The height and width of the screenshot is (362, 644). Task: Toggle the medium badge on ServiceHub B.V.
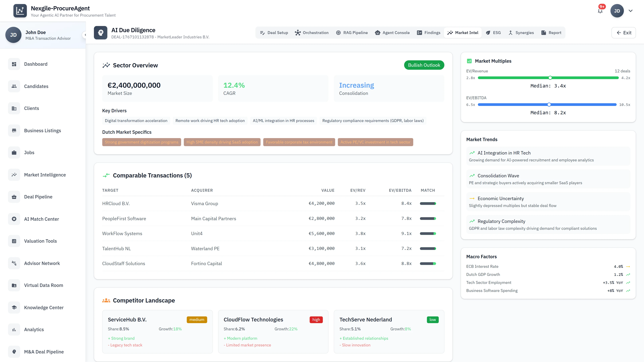point(197,320)
